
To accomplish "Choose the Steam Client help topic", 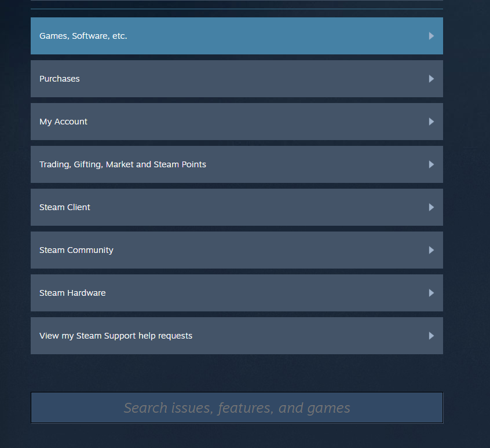I will [236, 207].
